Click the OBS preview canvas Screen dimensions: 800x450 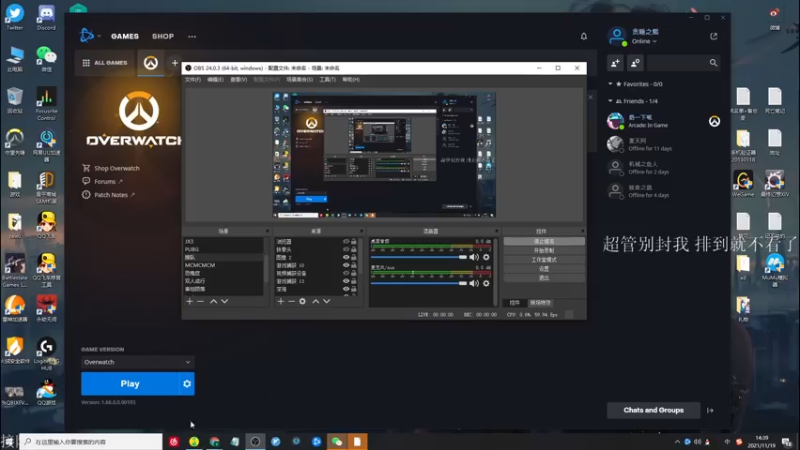(384, 155)
